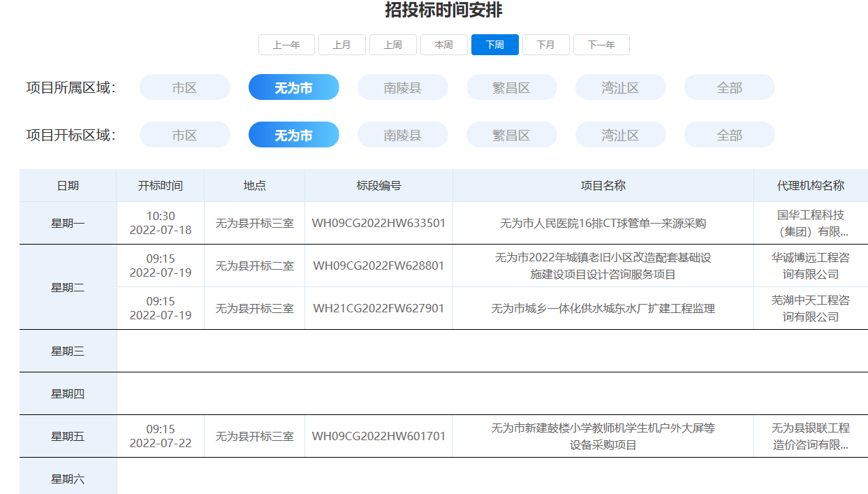Screen dimensions: 868x494
Task: Open 无为市新建鼓楼小学 equipment procurement project
Action: [x=603, y=436]
